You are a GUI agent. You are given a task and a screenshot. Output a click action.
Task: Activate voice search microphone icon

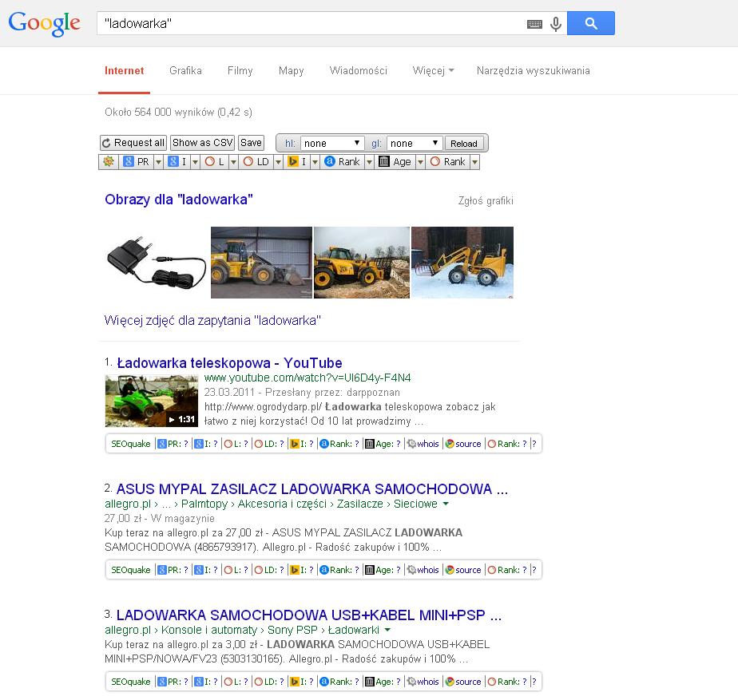[556, 23]
